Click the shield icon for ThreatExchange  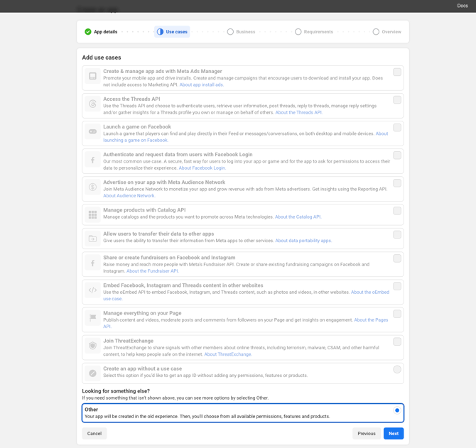(x=92, y=346)
